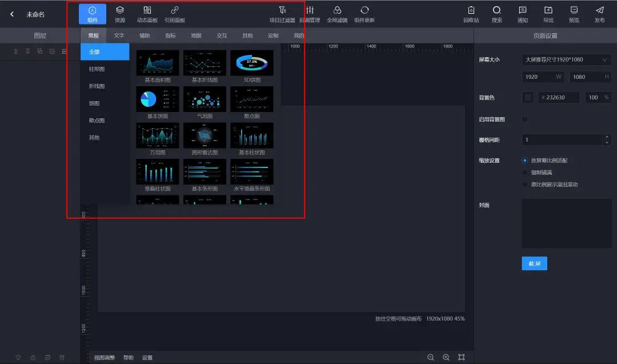Open the 全局滤镜 global filter
Screen dimensions: 617x364
(x=337, y=14)
